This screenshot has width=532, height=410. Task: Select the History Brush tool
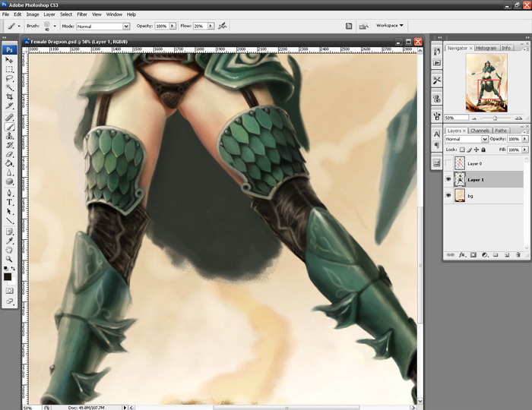click(x=9, y=145)
